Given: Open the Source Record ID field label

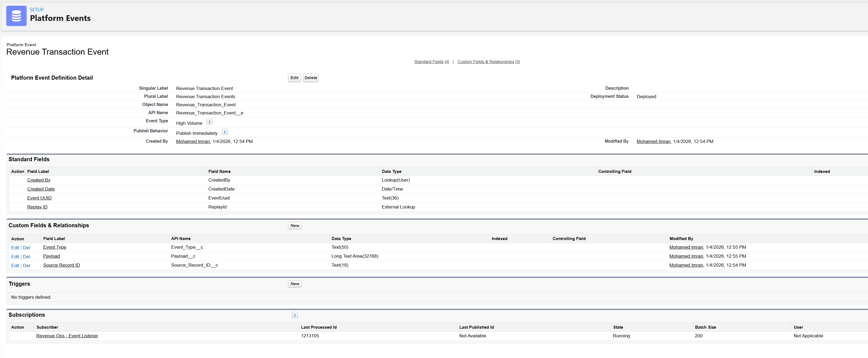Looking at the screenshot, I should coord(61,265).
